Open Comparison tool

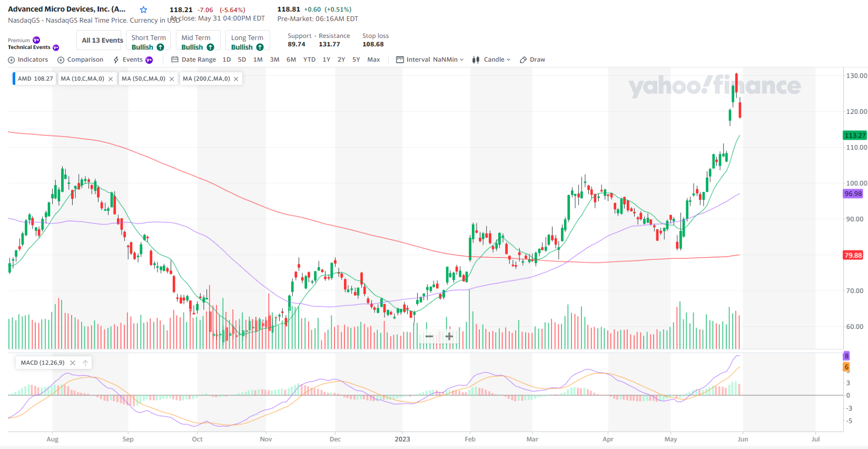pos(80,60)
